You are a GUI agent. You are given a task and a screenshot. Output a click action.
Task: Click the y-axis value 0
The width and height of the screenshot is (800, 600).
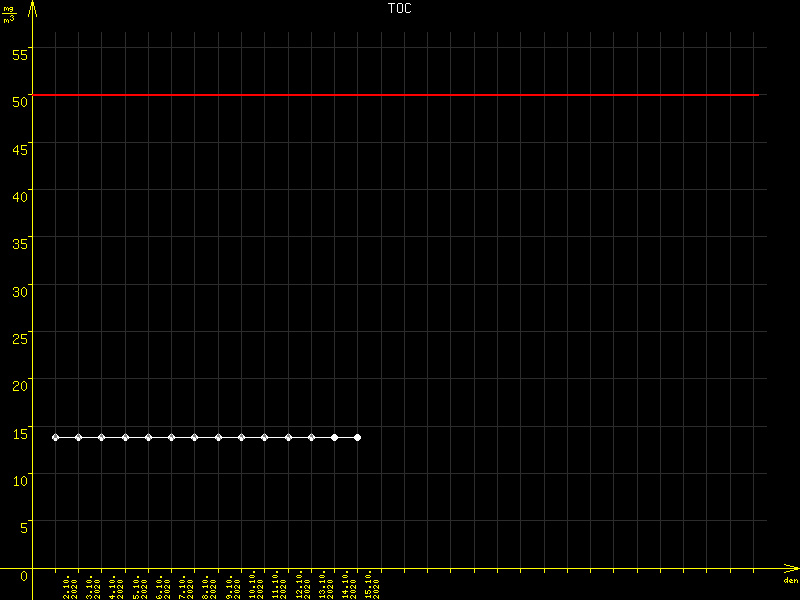pyautogui.click(x=23, y=576)
